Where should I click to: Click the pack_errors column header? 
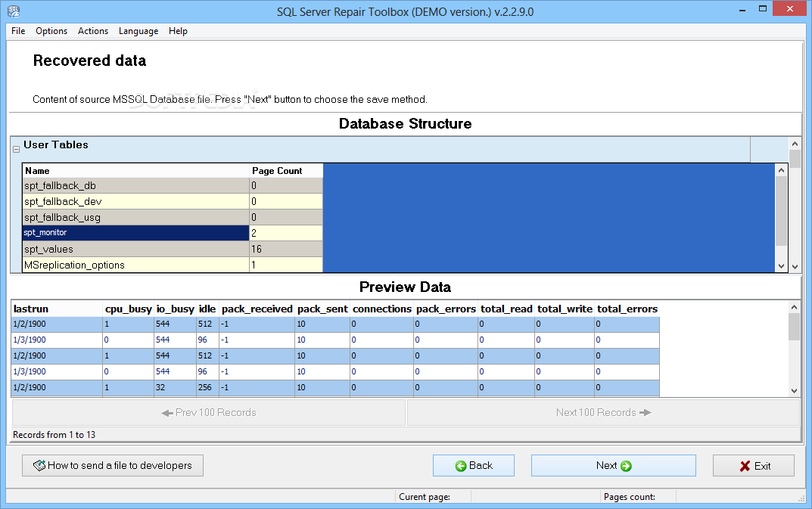click(446, 309)
